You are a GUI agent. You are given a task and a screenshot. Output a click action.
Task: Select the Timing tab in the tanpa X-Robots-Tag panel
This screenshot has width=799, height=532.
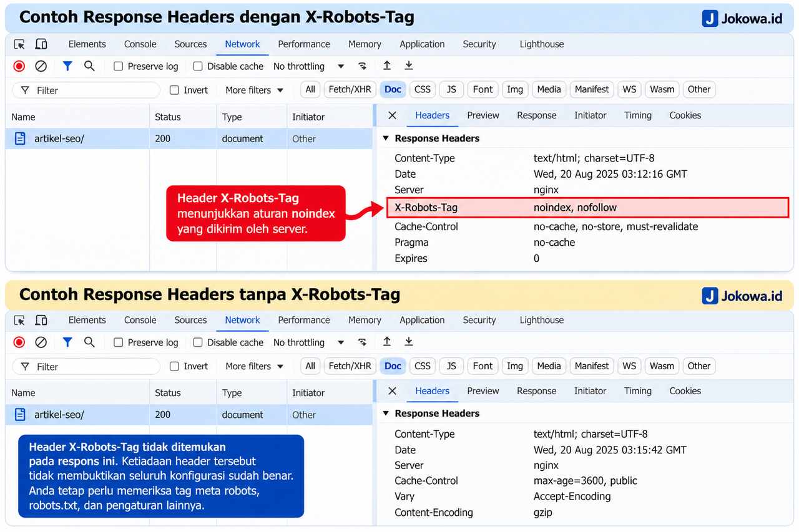coord(638,391)
